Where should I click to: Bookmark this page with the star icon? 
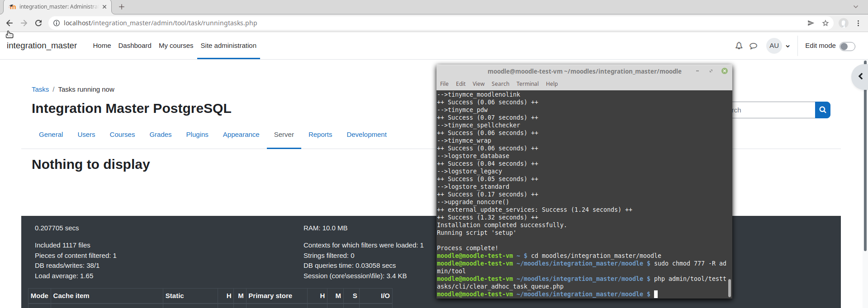[x=825, y=23]
